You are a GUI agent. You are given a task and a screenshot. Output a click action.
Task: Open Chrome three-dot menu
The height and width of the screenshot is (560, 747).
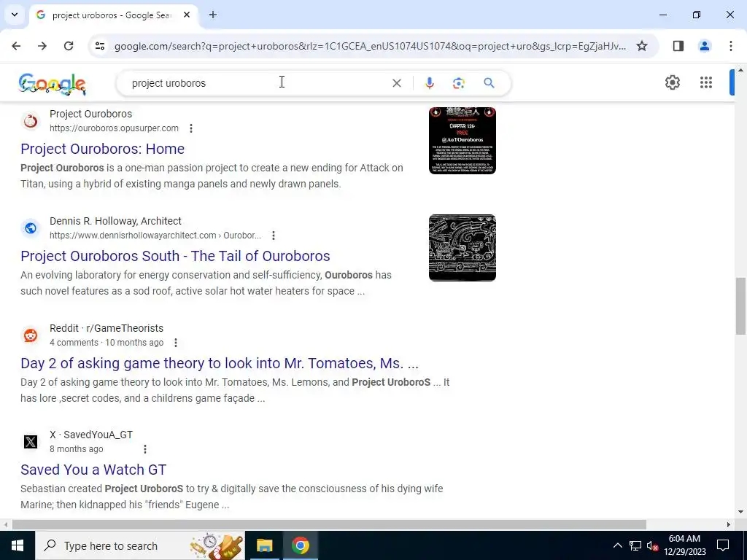pos(730,46)
